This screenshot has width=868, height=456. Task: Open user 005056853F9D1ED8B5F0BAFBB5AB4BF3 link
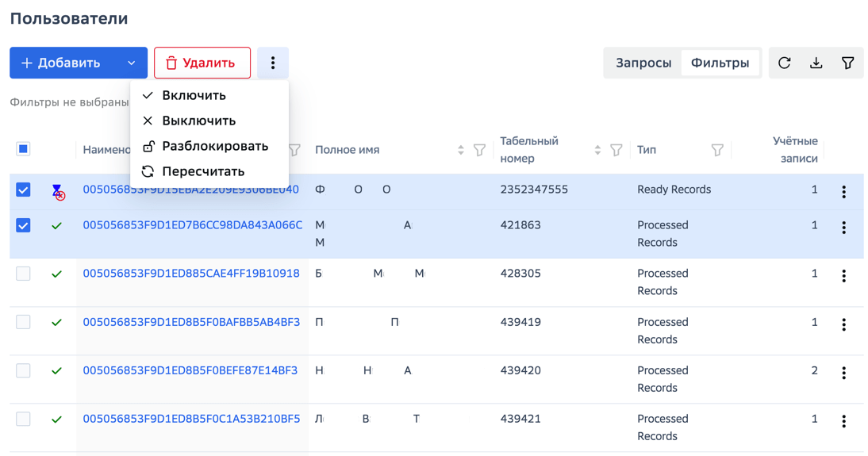click(191, 322)
